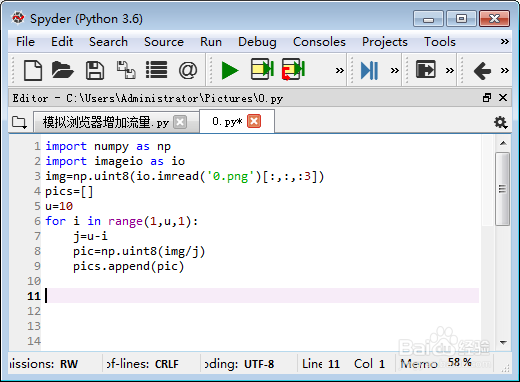Image resolution: width=520 pixels, height=382 pixels.
Task: Save all files icon
Action: pos(126,70)
